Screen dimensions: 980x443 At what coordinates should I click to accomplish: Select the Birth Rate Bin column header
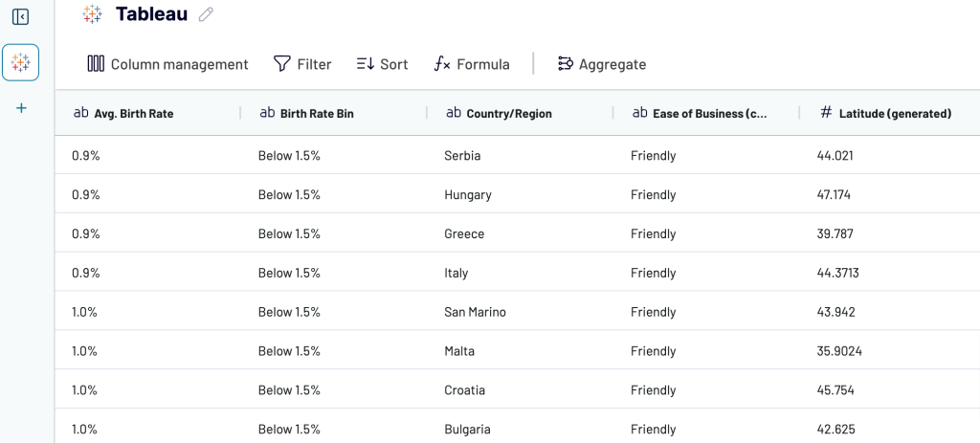point(334,113)
